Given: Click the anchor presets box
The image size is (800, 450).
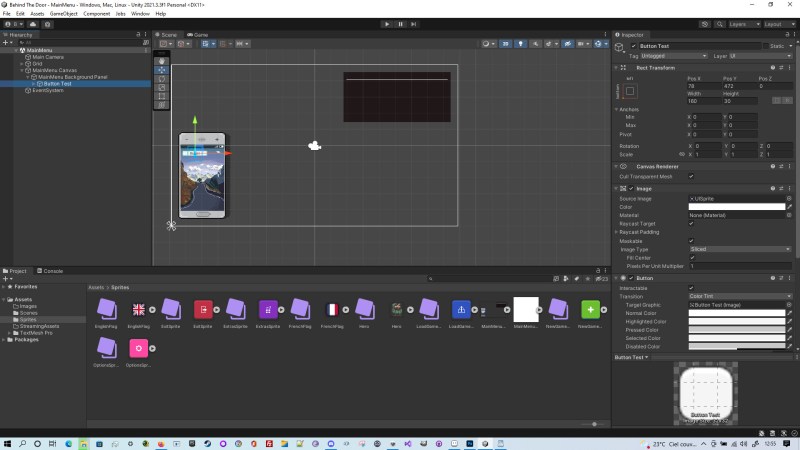Looking at the screenshot, I should coord(630,91).
